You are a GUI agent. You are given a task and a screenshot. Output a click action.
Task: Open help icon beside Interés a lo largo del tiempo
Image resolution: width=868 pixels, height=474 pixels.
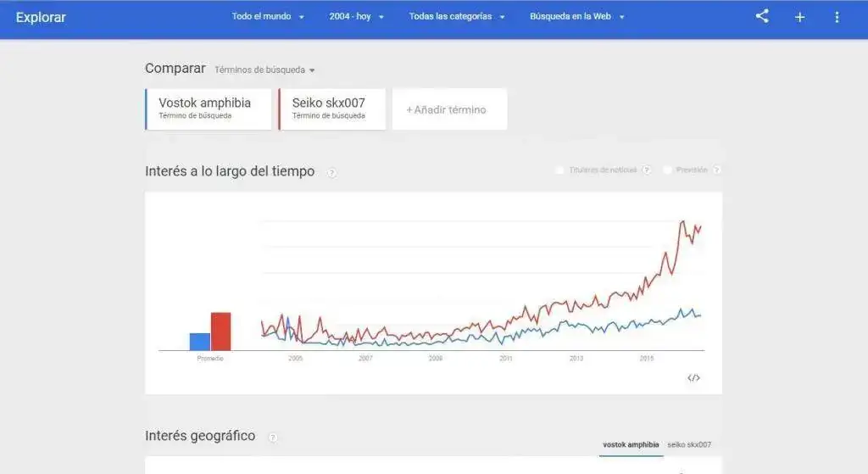pyautogui.click(x=331, y=173)
